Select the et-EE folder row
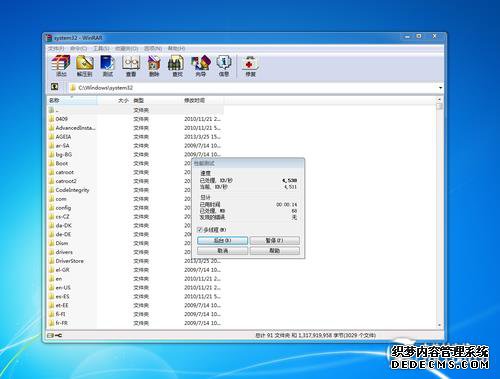This screenshot has width=500, height=379. click(135, 305)
